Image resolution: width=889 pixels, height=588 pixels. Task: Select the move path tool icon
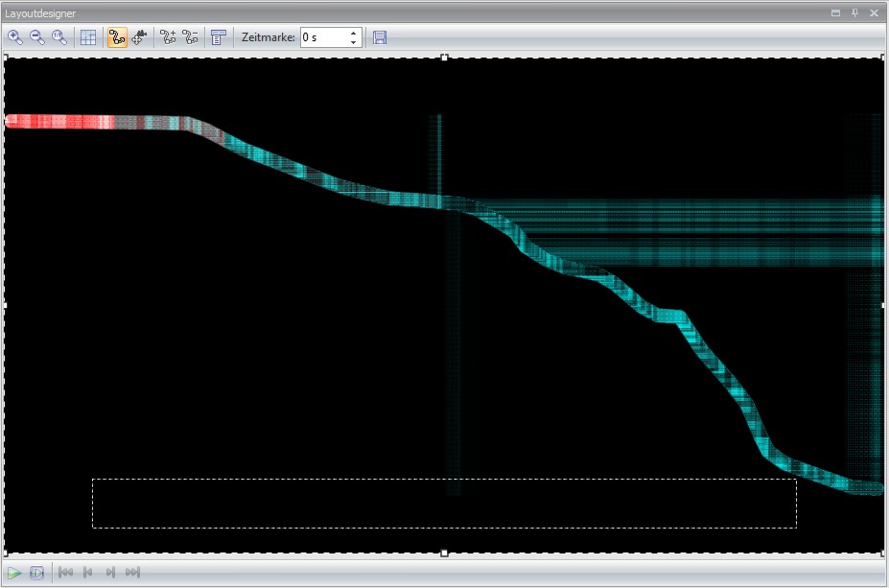[x=139, y=37]
